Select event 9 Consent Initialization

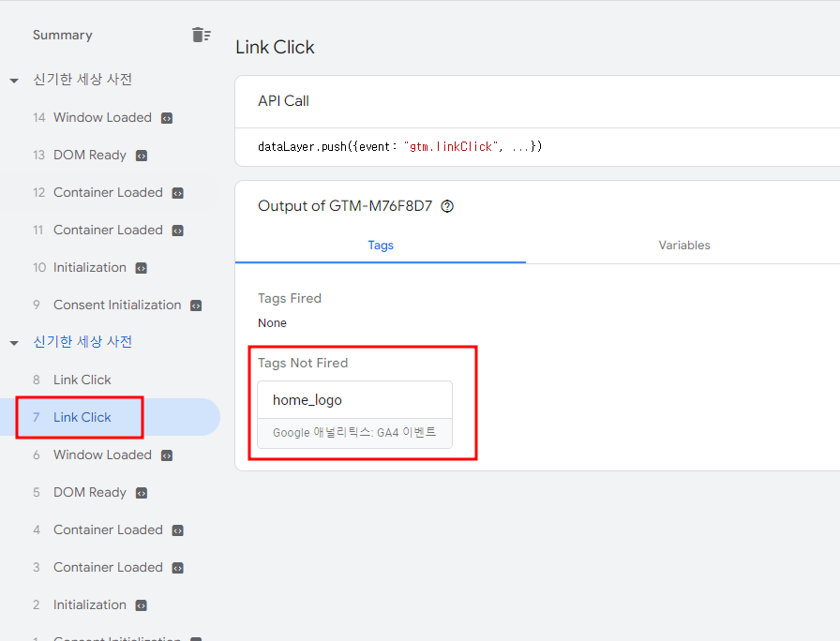(x=110, y=305)
